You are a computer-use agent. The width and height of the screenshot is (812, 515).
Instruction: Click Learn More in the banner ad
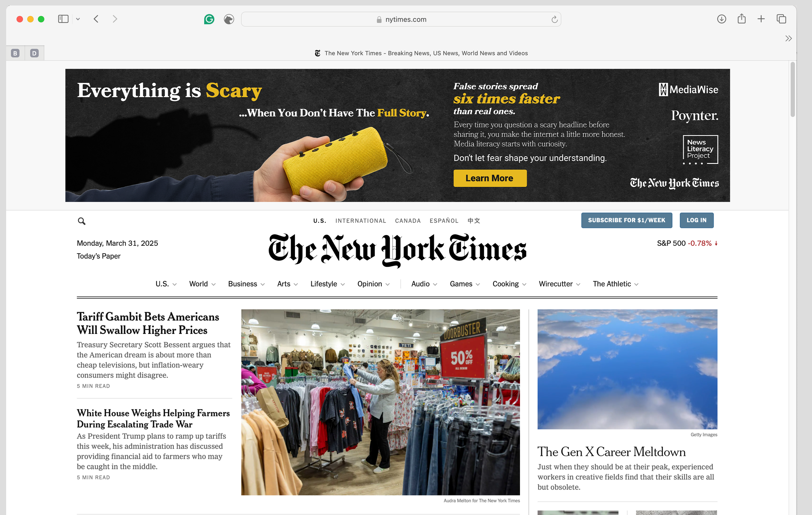click(x=489, y=178)
